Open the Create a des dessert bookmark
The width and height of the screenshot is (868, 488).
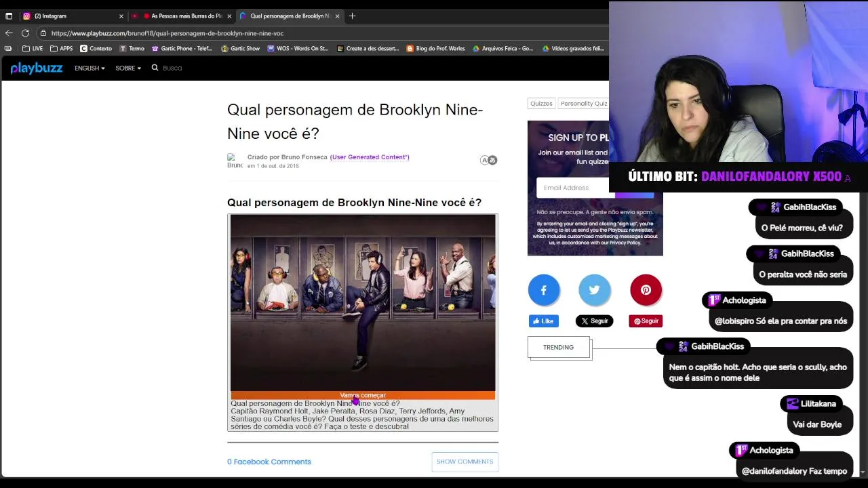368,48
